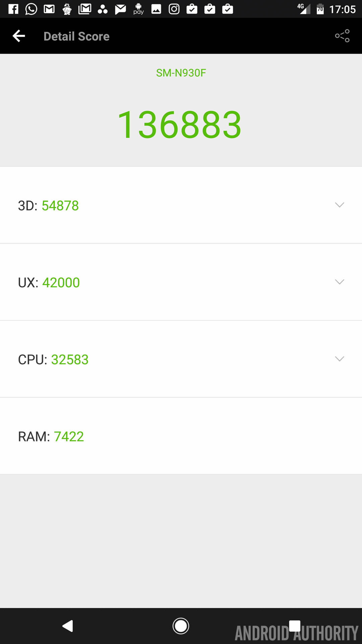Tap the RAM score row
Screen dimensions: 362x644
(x=181, y=436)
